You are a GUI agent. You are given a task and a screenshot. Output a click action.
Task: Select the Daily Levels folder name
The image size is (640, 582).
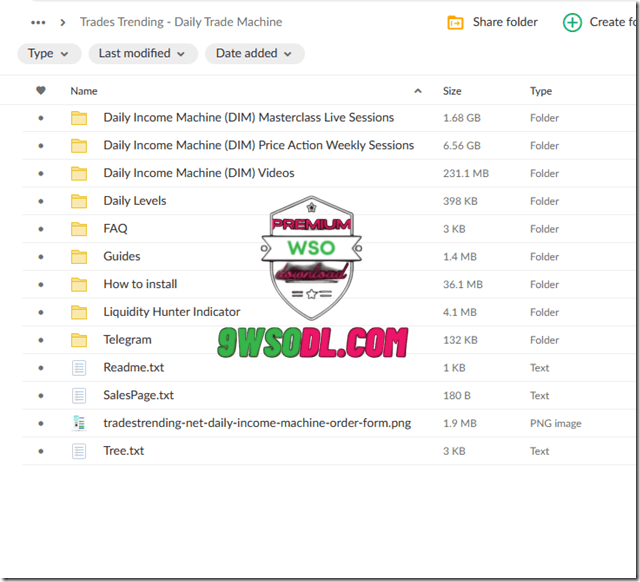[x=135, y=201]
